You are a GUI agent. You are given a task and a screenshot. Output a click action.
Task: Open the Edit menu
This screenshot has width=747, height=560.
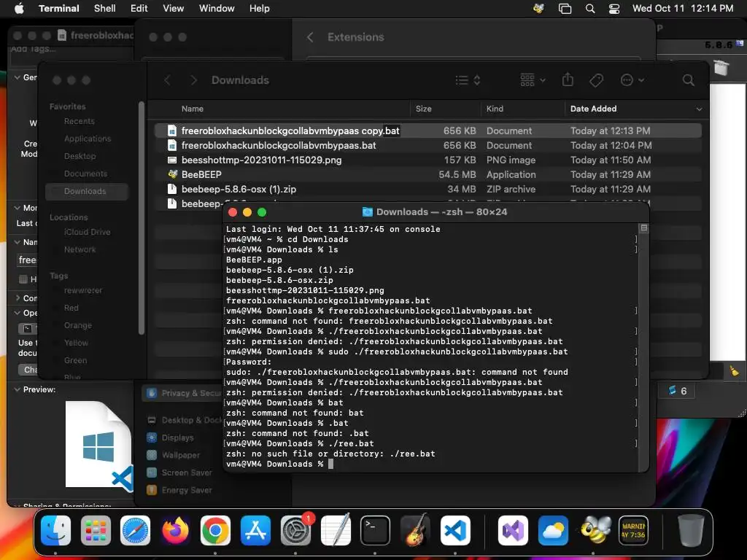click(x=139, y=9)
